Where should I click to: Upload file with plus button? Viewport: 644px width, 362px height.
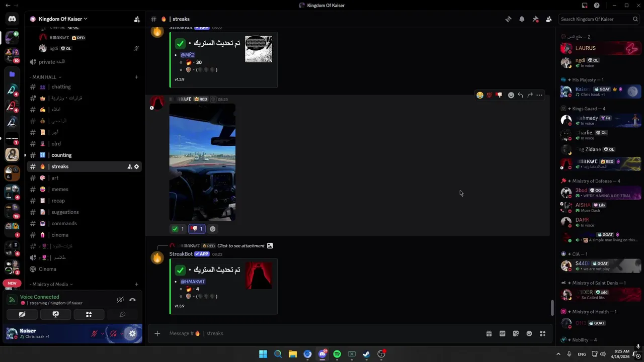pos(157,333)
